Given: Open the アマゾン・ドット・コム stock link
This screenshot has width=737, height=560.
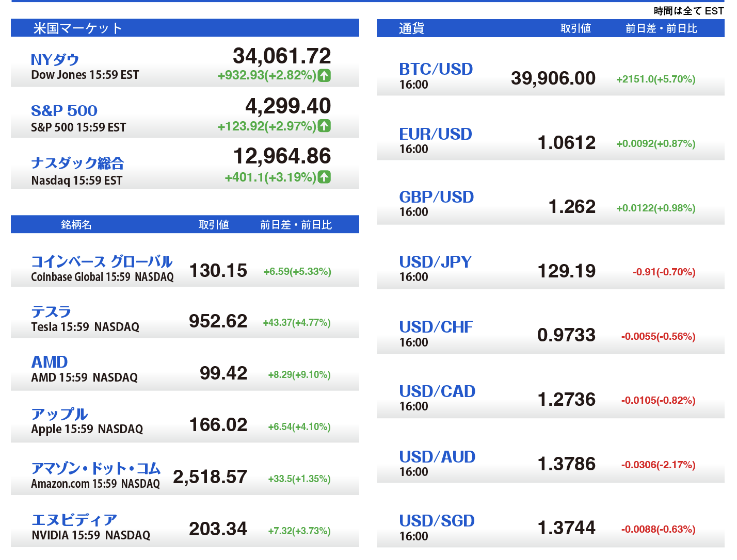Looking at the screenshot, I should click(96, 468).
